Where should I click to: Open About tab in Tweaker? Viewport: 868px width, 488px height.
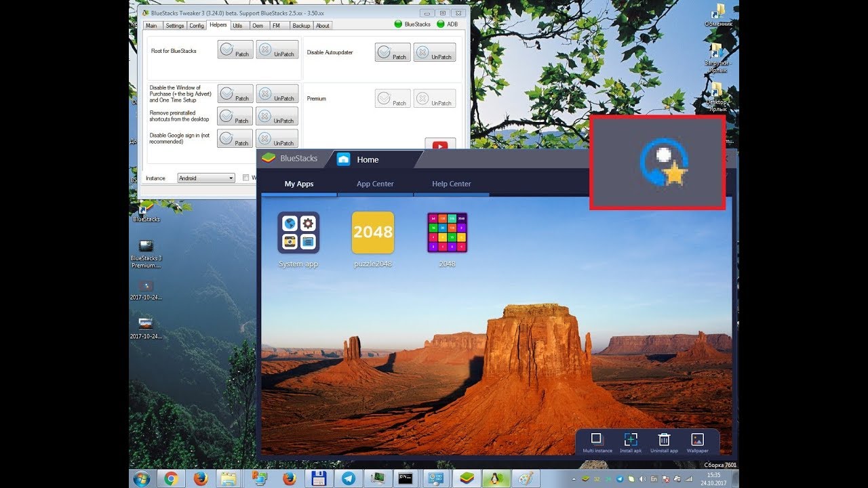[323, 26]
